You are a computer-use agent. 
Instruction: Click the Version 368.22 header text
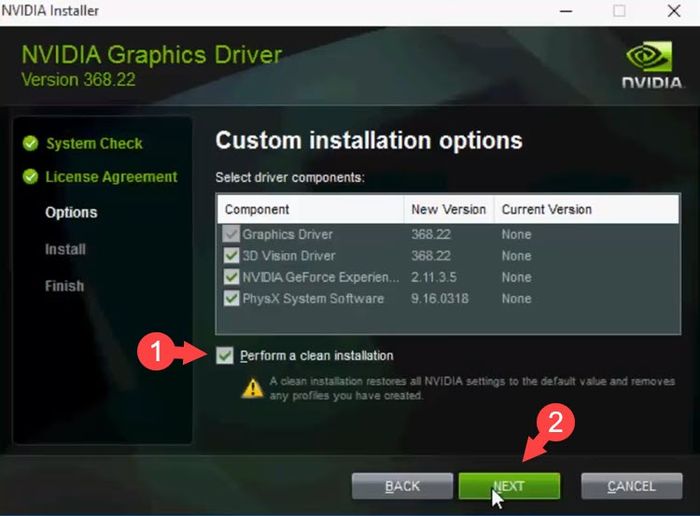click(78, 80)
